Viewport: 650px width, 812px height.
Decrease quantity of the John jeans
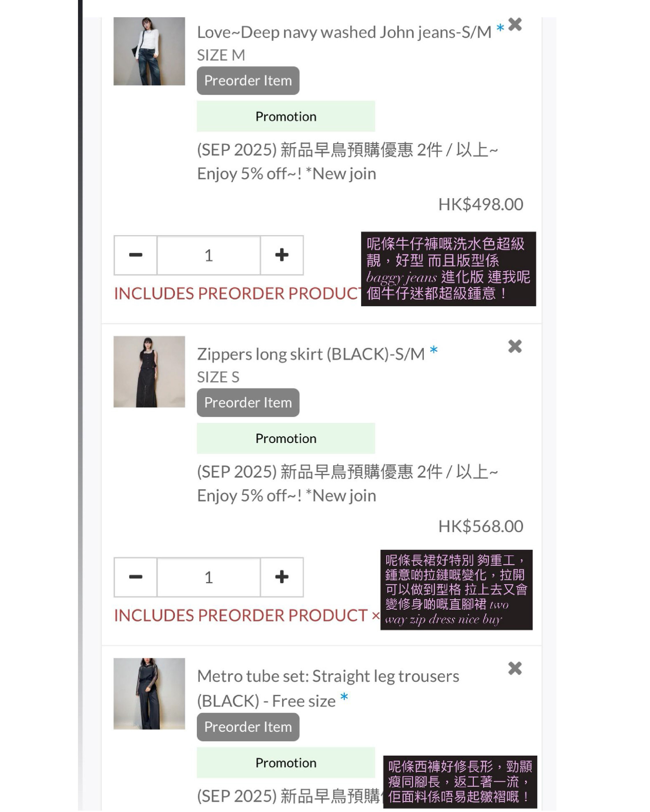(x=136, y=255)
